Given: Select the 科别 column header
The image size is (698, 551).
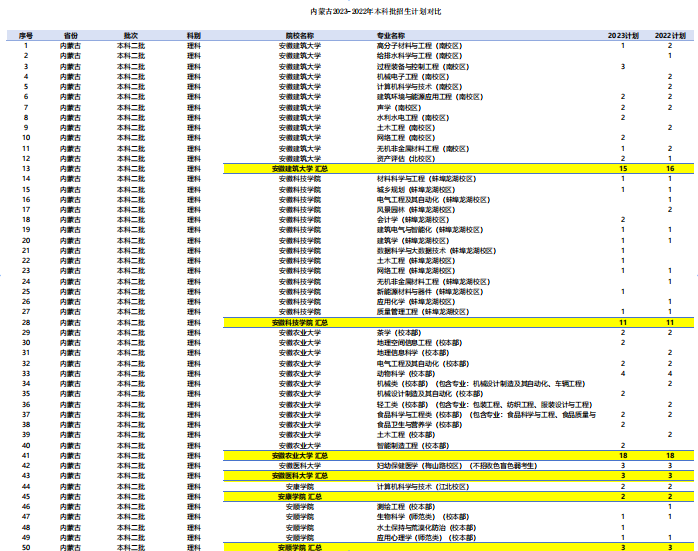Looking at the screenshot, I should click(193, 35).
